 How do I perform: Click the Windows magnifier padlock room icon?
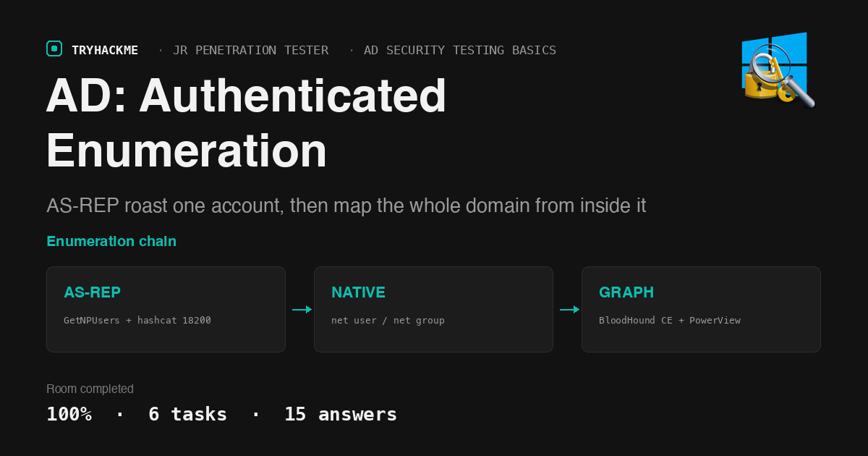click(778, 70)
